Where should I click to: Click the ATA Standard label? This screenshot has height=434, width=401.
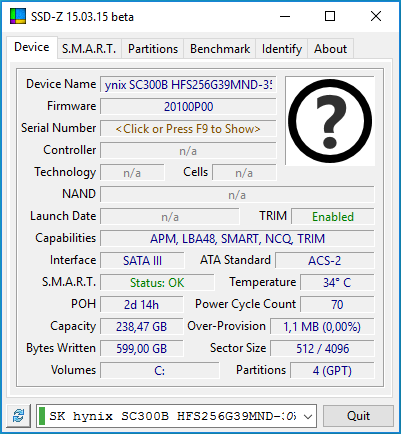235,260
